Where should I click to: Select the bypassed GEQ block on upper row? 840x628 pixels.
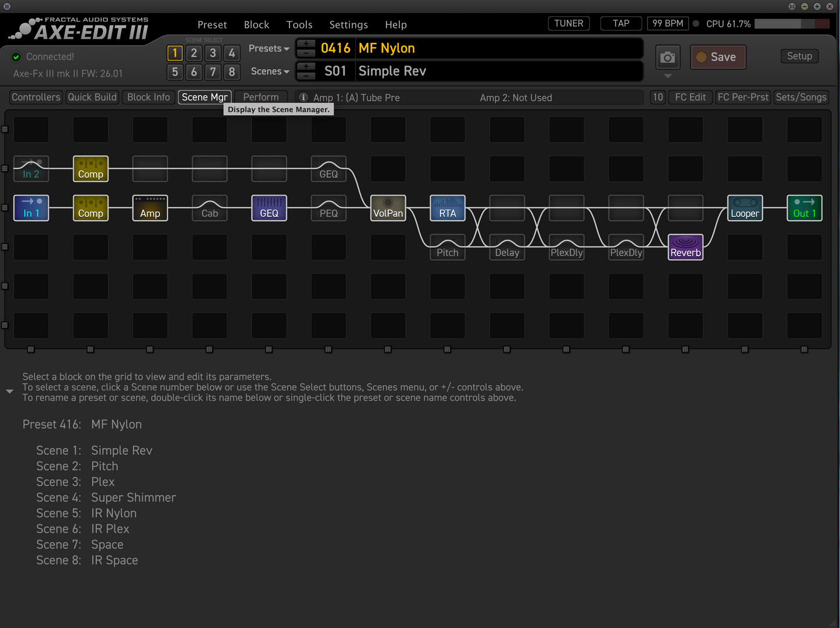(328, 168)
